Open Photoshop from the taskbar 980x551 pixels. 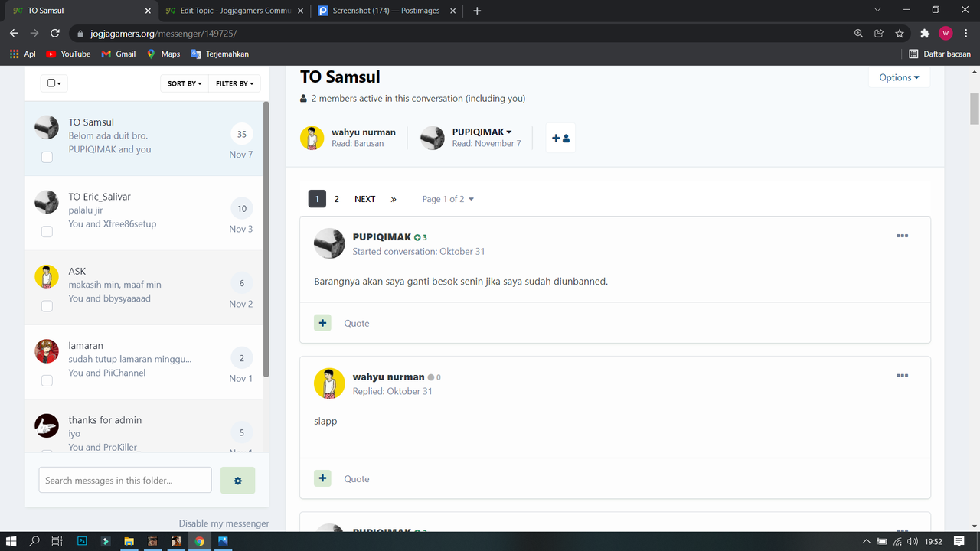tap(82, 541)
